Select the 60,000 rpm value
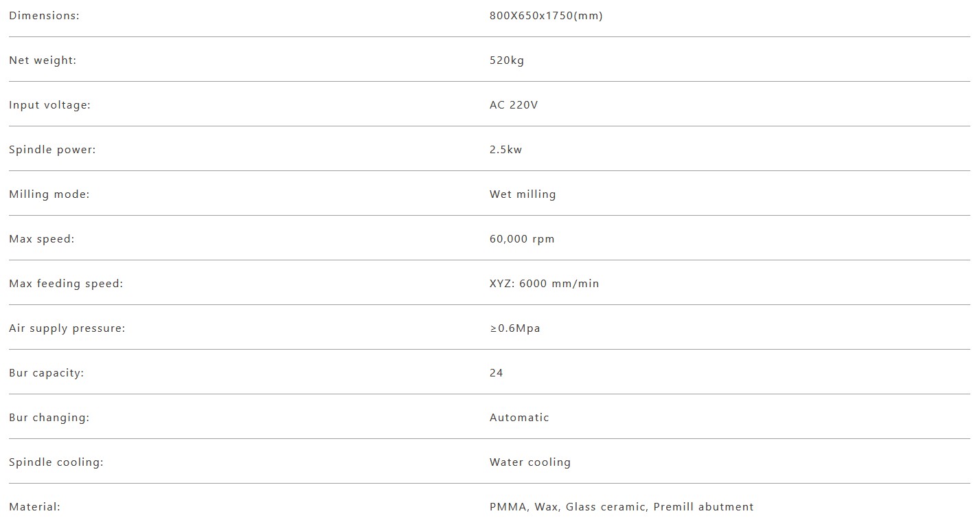Screen dimensions: 980x518 522,239
